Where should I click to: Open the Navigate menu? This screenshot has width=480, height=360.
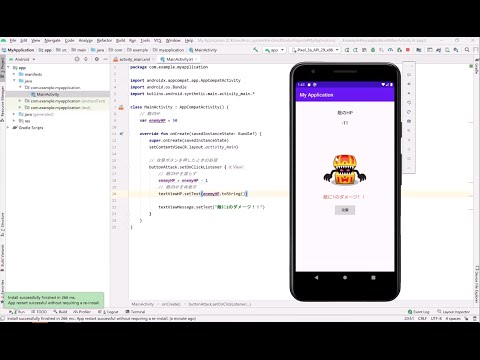(52, 40)
